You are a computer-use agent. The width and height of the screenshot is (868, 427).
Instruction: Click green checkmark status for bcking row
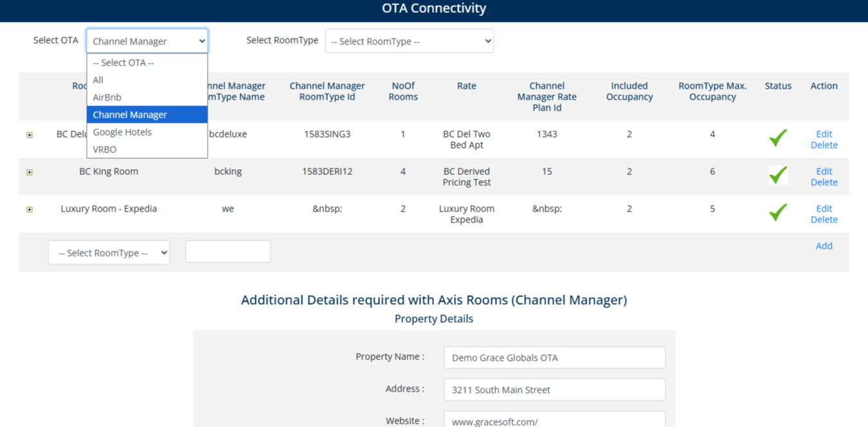(778, 175)
